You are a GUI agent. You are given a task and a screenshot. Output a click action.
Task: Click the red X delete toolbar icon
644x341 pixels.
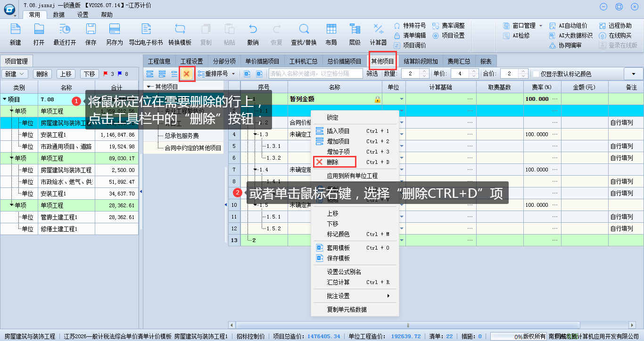(x=187, y=73)
